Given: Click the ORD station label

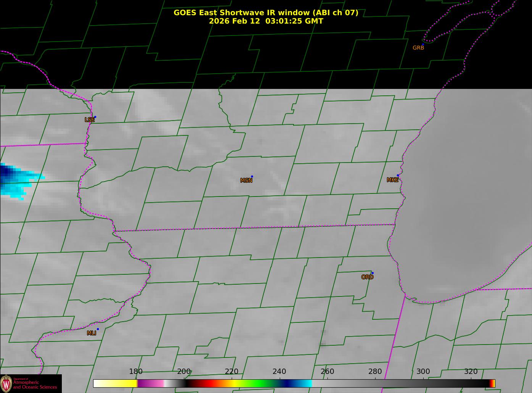Looking at the screenshot, I should pos(367,277).
